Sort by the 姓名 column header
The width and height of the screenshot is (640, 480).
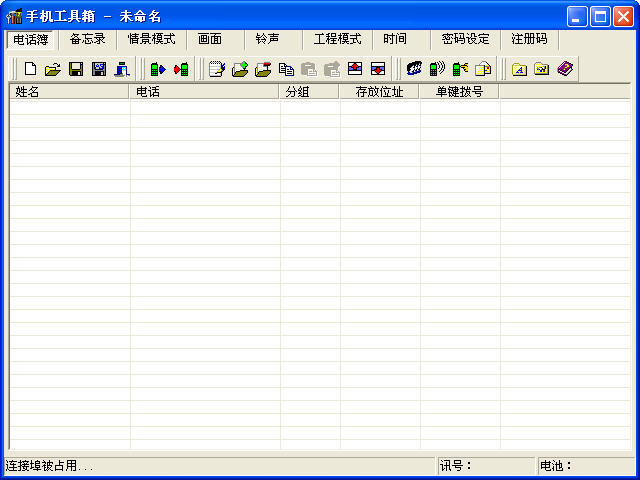click(69, 92)
